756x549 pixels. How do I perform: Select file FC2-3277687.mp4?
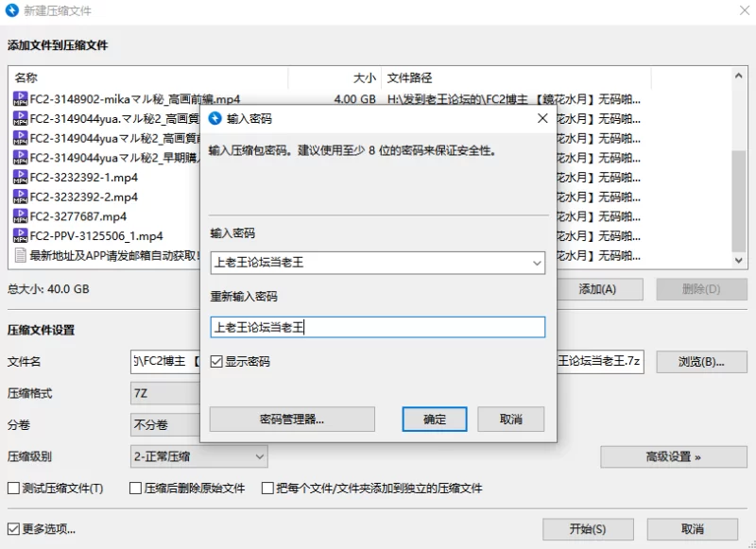click(78, 216)
